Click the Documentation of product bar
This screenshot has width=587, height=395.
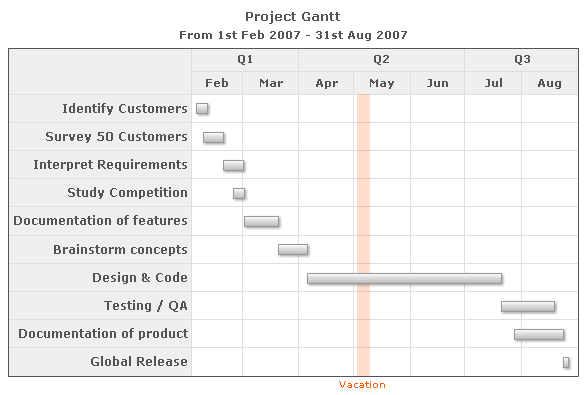539,334
